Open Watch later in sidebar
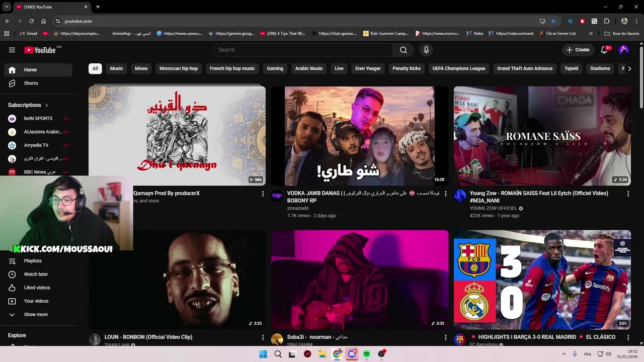The height and width of the screenshot is (362, 644). coord(38,275)
